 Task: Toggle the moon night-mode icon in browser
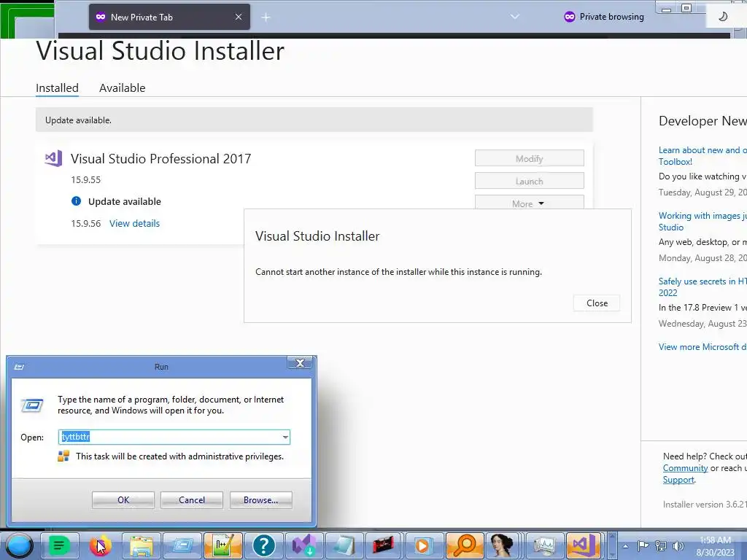click(723, 17)
